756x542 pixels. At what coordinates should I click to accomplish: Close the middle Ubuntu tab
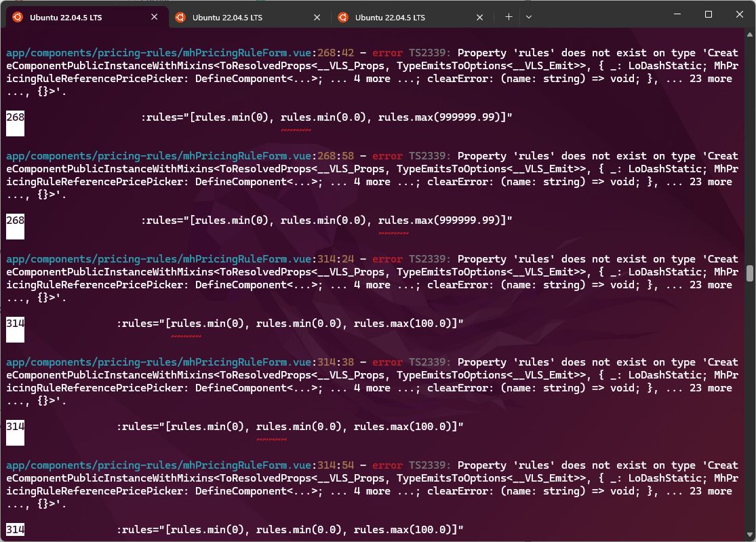317,18
